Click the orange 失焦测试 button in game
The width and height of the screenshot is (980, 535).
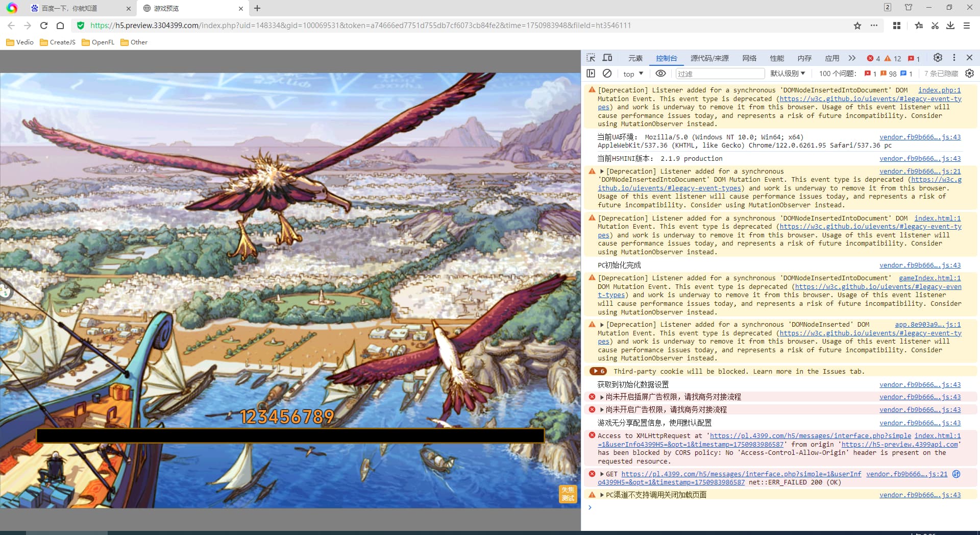pos(568,494)
